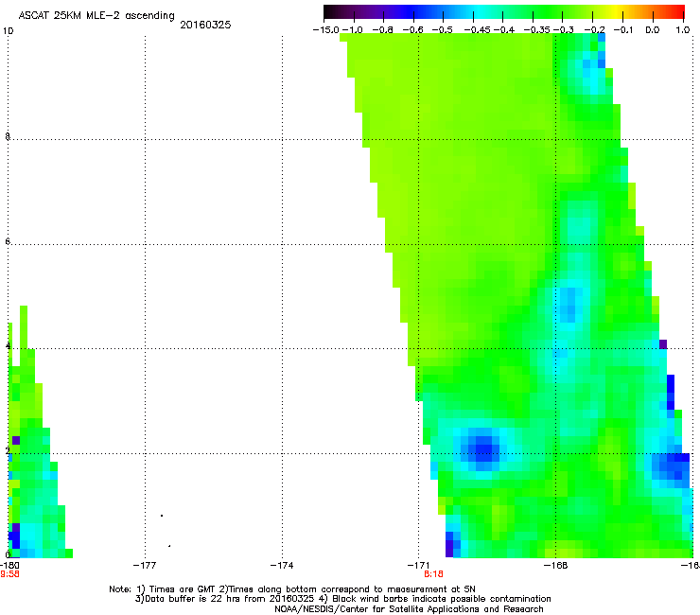Image resolution: width=700 pixels, height=615 pixels.
Task: Click the title 'ASCAT 25KM MLE-2 ascending'
Action: [x=96, y=15]
